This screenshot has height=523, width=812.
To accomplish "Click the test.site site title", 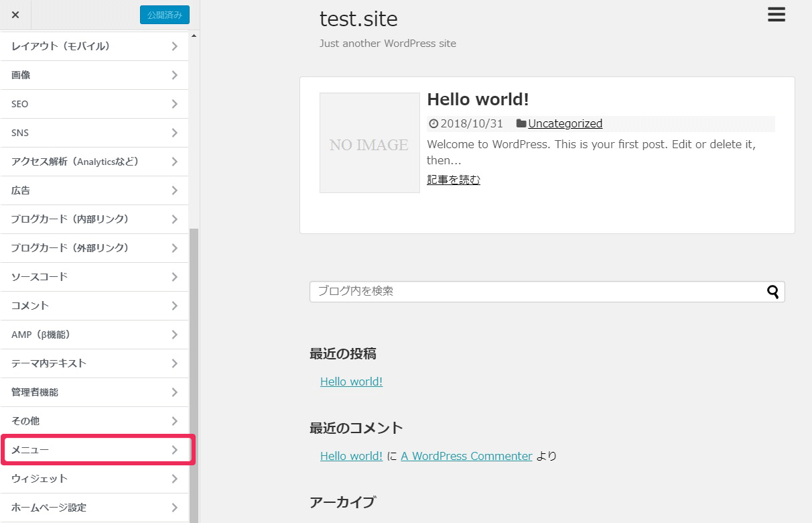I will [358, 19].
